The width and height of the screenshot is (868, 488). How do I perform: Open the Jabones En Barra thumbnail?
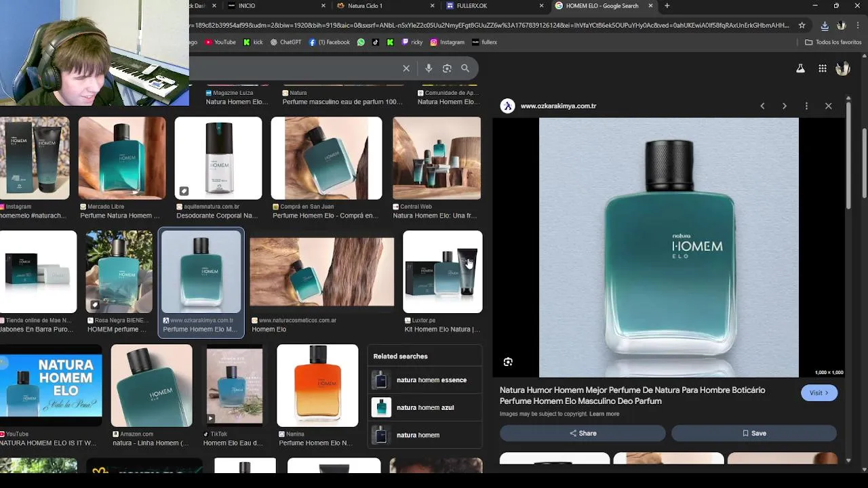tap(38, 272)
